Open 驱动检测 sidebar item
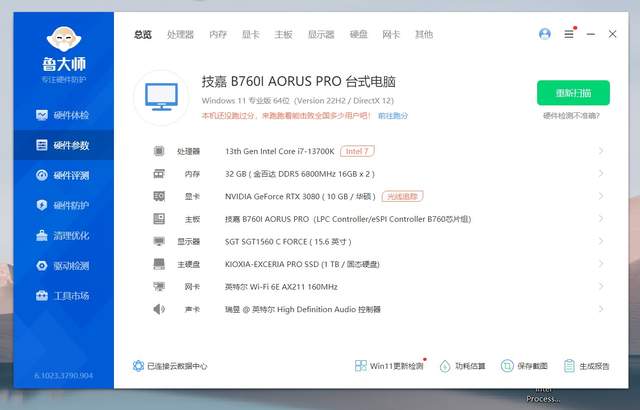Image resolution: width=640 pixels, height=410 pixels. (63, 266)
